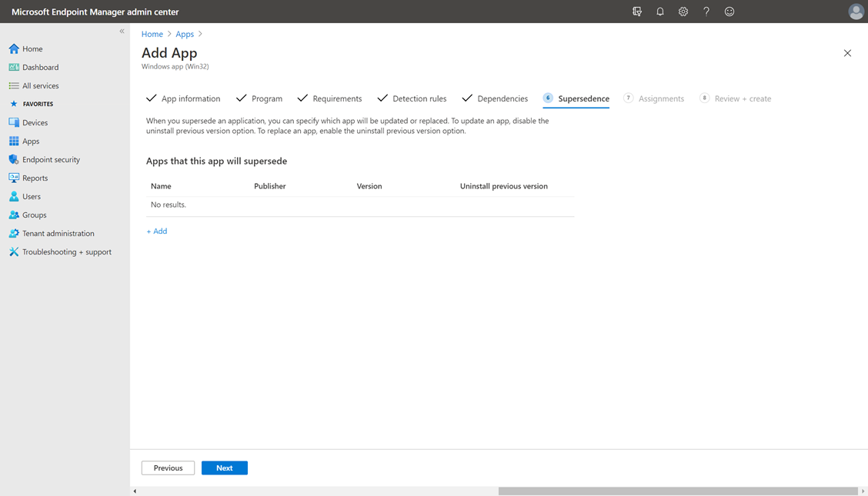Add an app to supersede

click(x=156, y=231)
